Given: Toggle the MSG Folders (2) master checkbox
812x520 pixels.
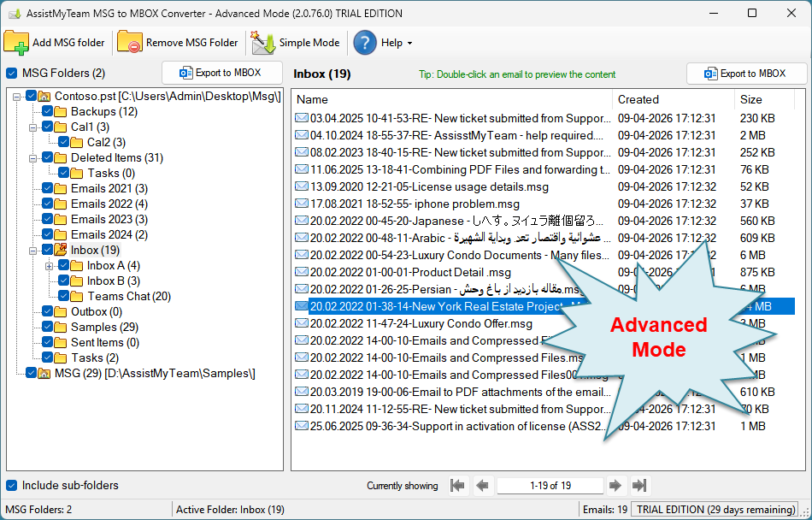Looking at the screenshot, I should pos(12,74).
